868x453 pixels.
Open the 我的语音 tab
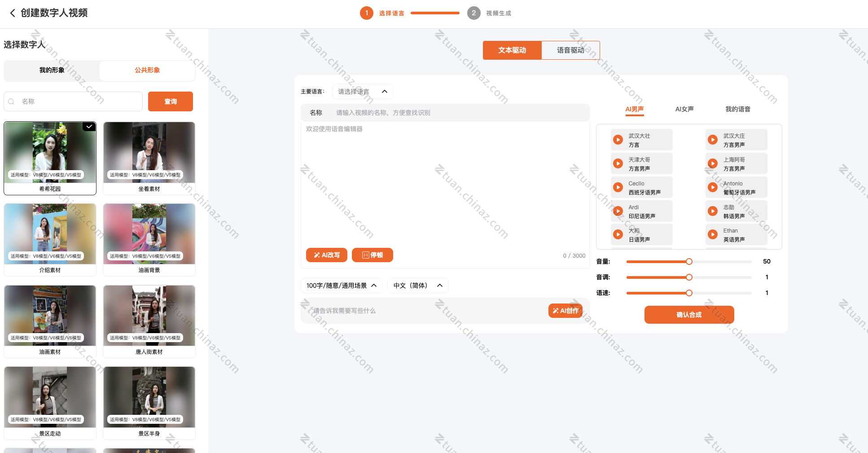click(x=738, y=109)
